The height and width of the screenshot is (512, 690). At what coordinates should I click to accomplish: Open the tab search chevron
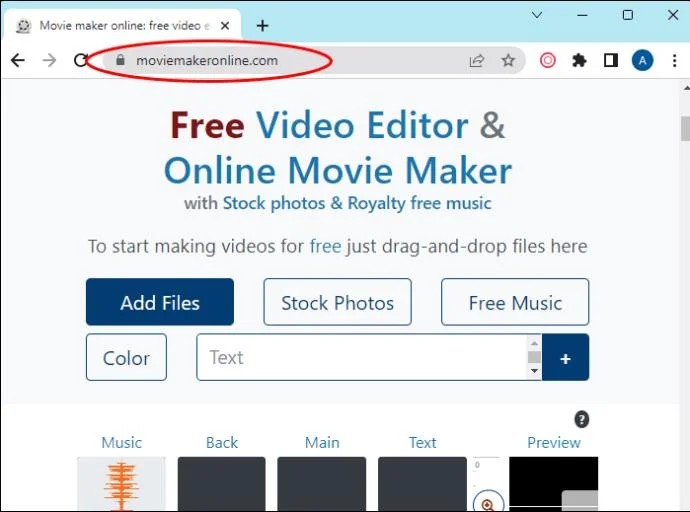536,15
